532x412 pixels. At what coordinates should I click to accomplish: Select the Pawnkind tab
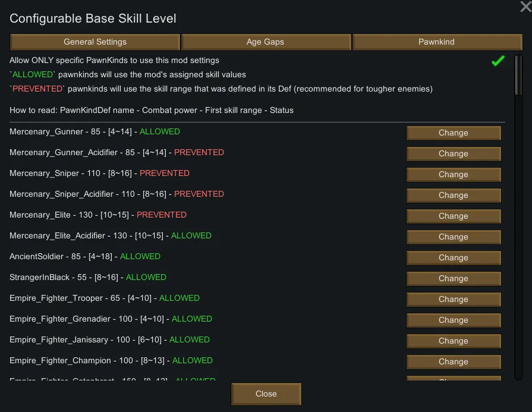click(436, 42)
